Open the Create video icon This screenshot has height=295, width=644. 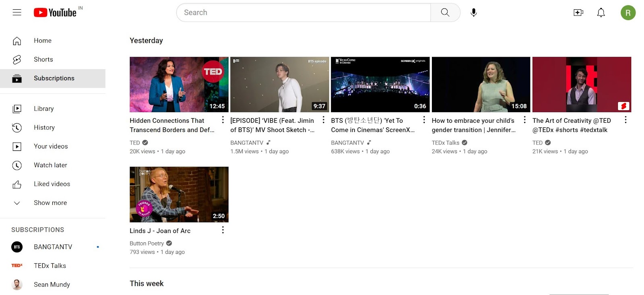[578, 12]
